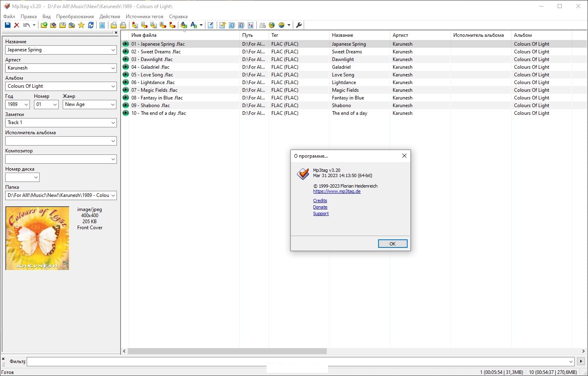
Task: Click the Select all files list icon
Action: coord(102,25)
